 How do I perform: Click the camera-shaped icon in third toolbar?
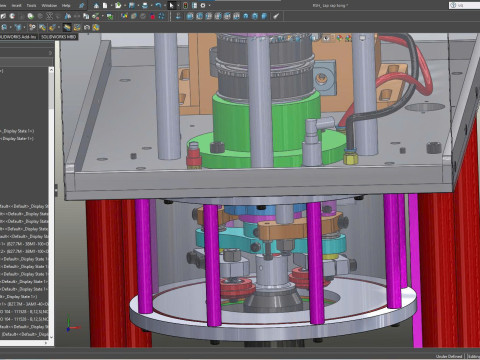click(x=87, y=27)
